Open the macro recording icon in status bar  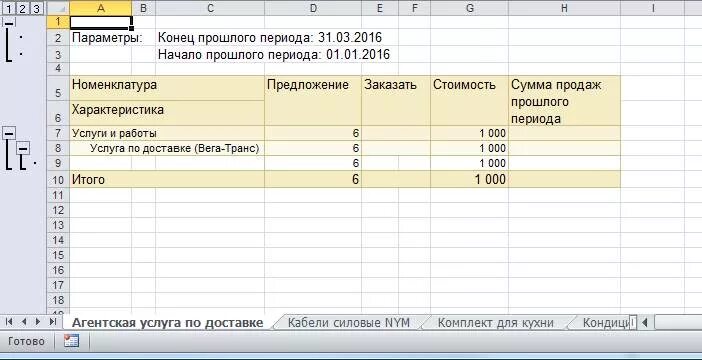click(72, 341)
